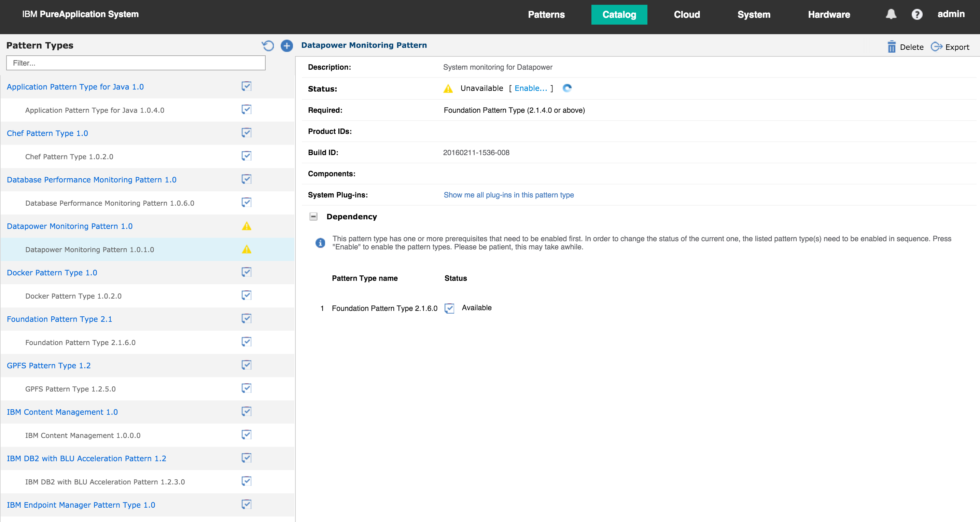Select Database Performance Monitoring Pattern 1.0.6.0 row
The width and height of the screenshot is (980, 522).
click(148, 203)
